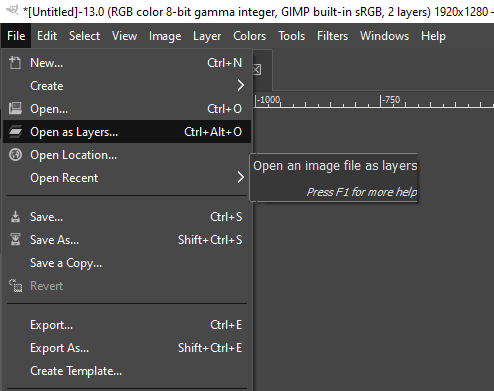Click the Revert menu entry
The height and width of the screenshot is (391, 494).
tap(127, 286)
